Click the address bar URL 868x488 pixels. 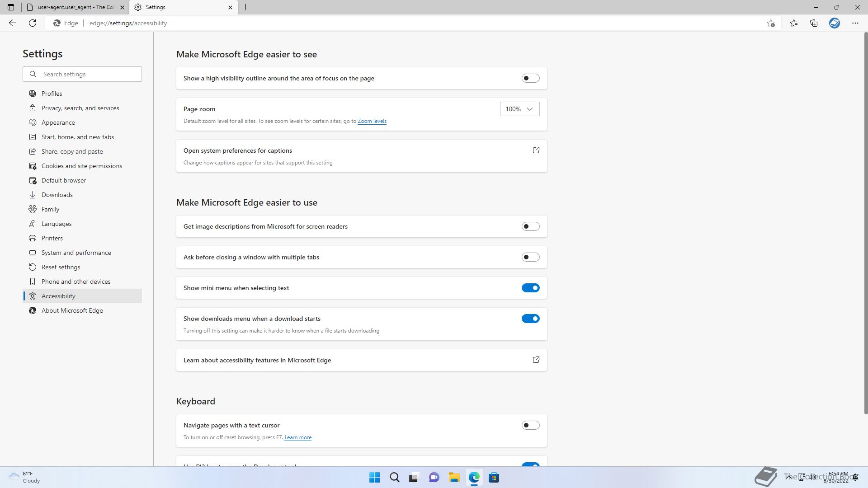pyautogui.click(x=128, y=23)
